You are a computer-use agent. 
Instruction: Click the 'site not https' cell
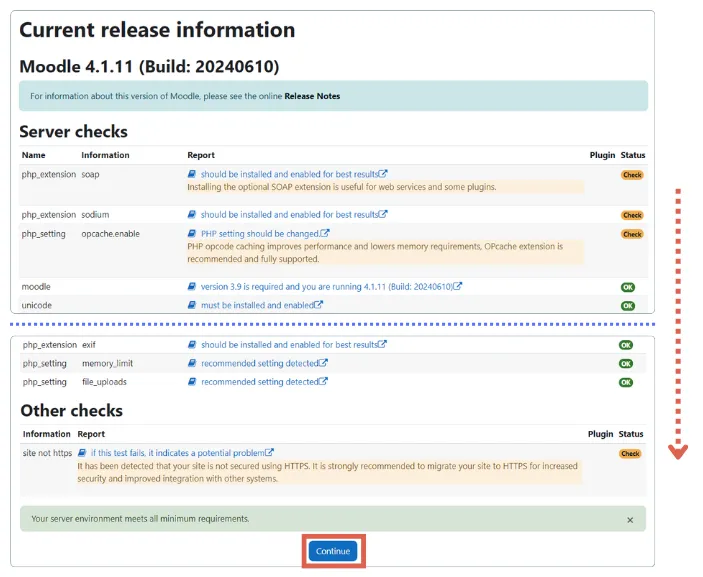point(47,453)
